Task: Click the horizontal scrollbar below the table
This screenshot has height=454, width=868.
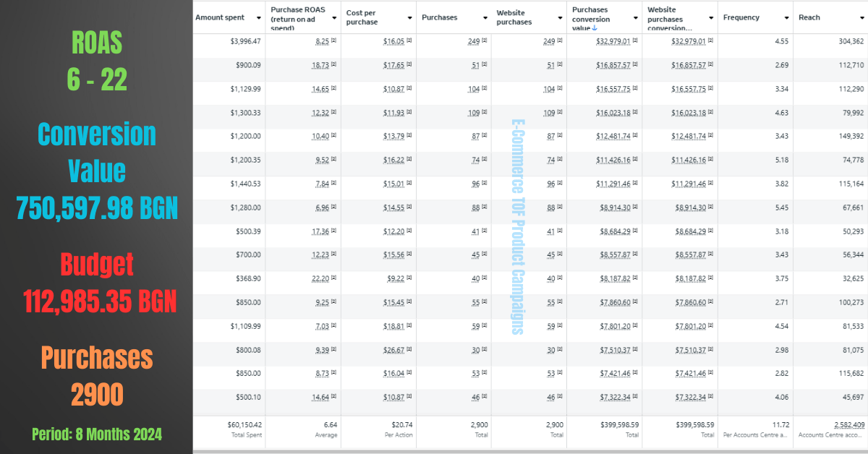Action: (530, 451)
